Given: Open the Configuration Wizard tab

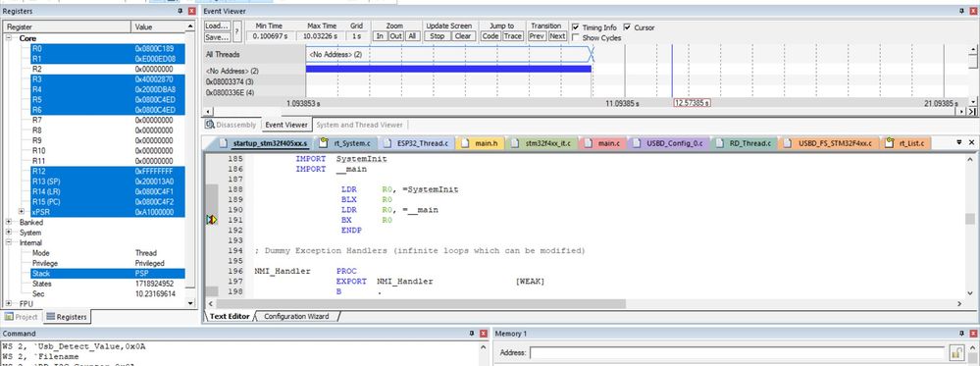Looking at the screenshot, I should pos(296,316).
